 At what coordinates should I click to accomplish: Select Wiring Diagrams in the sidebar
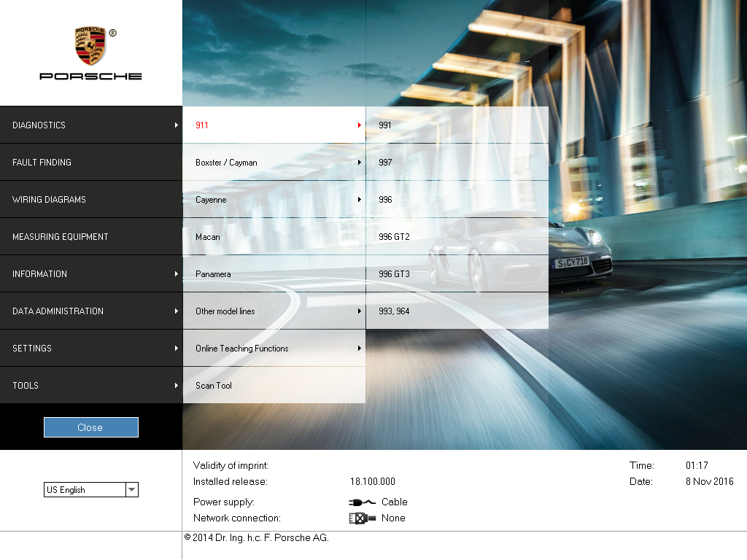point(90,200)
